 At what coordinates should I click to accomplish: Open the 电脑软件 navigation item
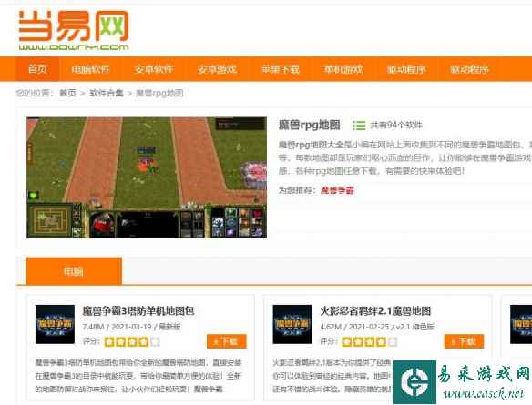[x=90, y=69]
